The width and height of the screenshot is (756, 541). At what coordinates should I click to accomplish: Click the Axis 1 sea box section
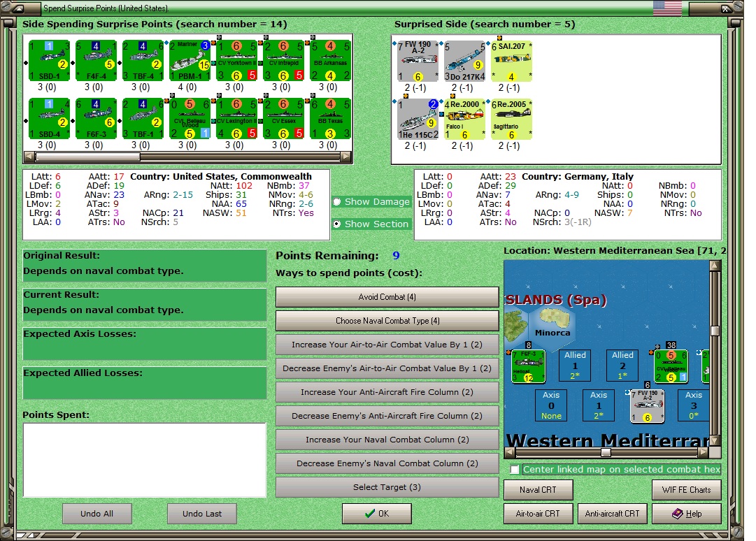point(599,405)
